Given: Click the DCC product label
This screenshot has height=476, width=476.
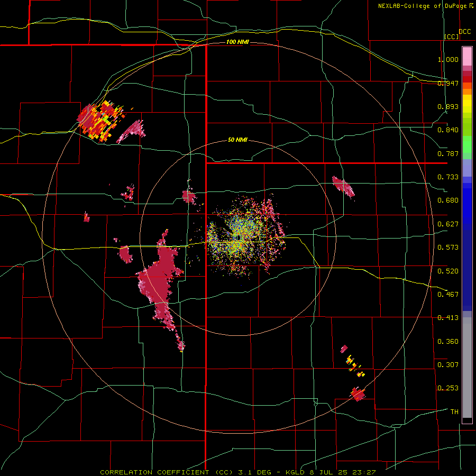Looking at the screenshot, I should tap(464, 32).
